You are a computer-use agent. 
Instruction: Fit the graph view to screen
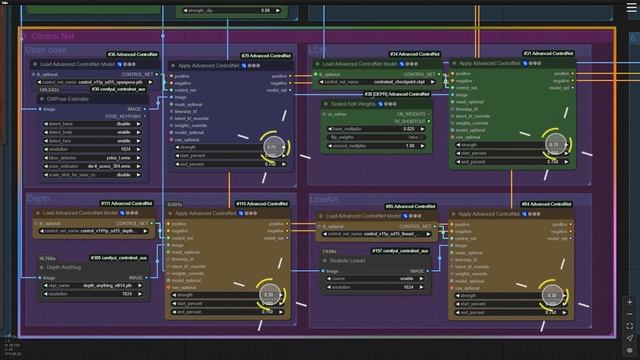pyautogui.click(x=630, y=326)
